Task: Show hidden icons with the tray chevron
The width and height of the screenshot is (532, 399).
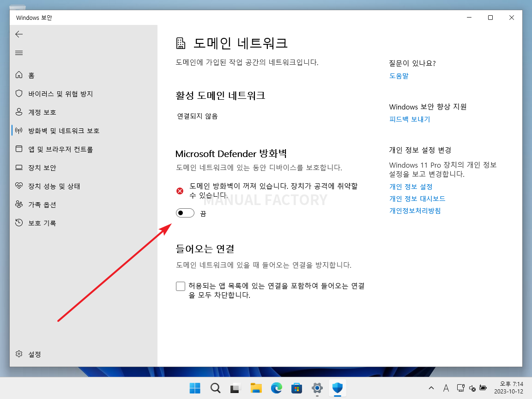Action: tap(431, 388)
